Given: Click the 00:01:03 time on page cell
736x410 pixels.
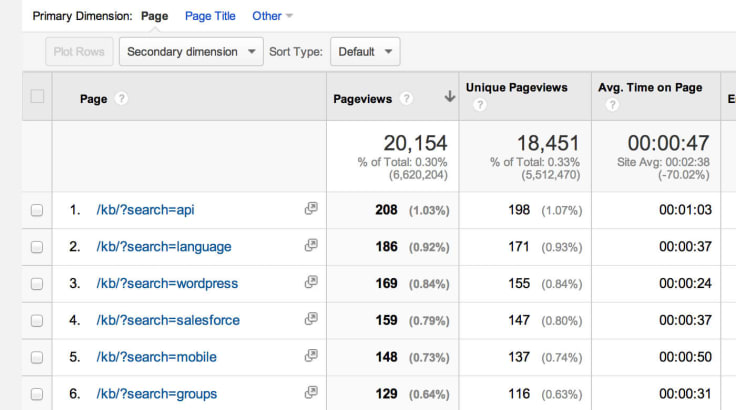Looking at the screenshot, I should 685,210.
